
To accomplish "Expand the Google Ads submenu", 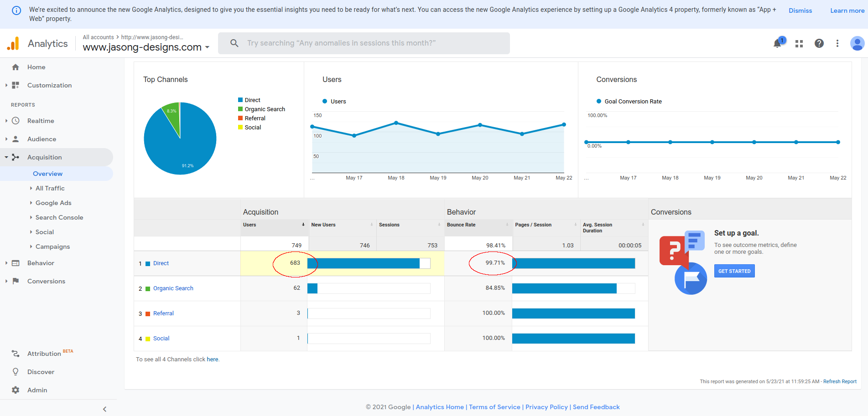I will (31, 203).
